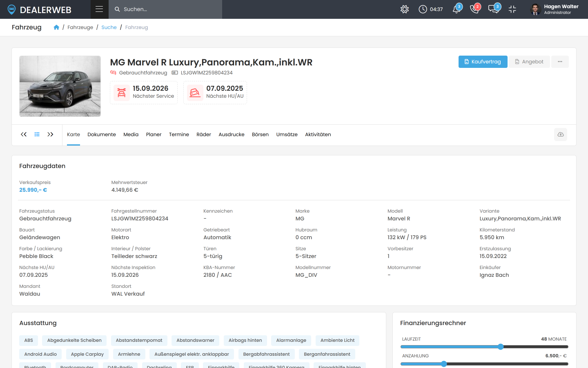Image resolution: width=588 pixels, height=368 pixels.
Task: Open the three-dots more actions menu
Action: [x=560, y=62]
